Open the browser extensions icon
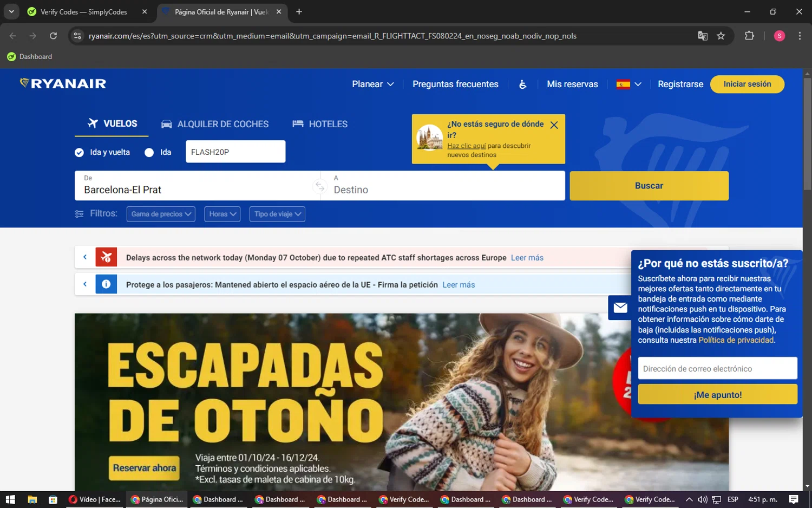 [749, 36]
